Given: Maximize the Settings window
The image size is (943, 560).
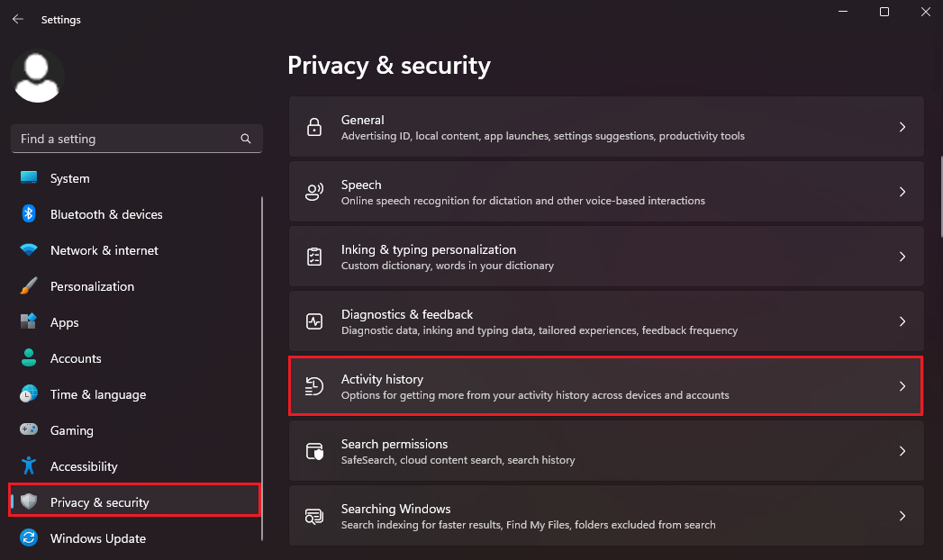Looking at the screenshot, I should (884, 12).
